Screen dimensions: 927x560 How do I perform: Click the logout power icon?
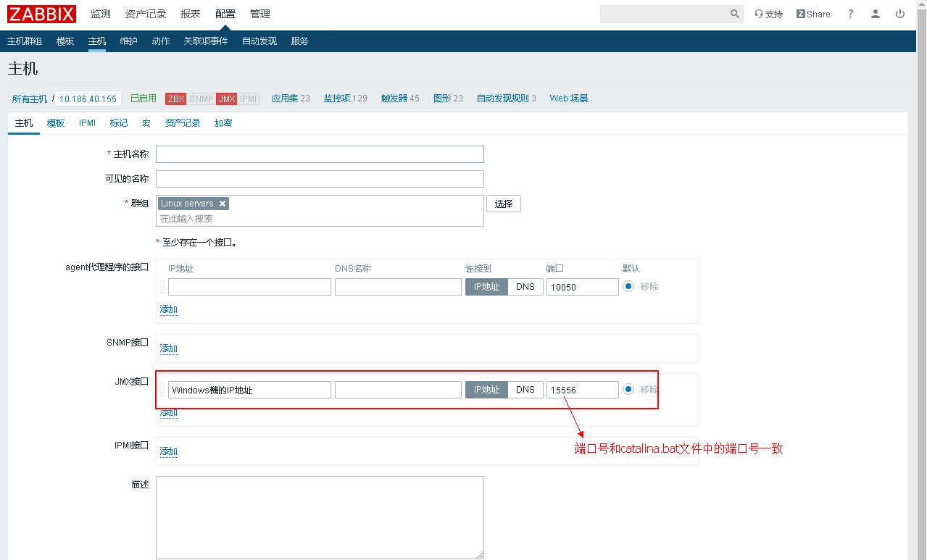[x=900, y=14]
